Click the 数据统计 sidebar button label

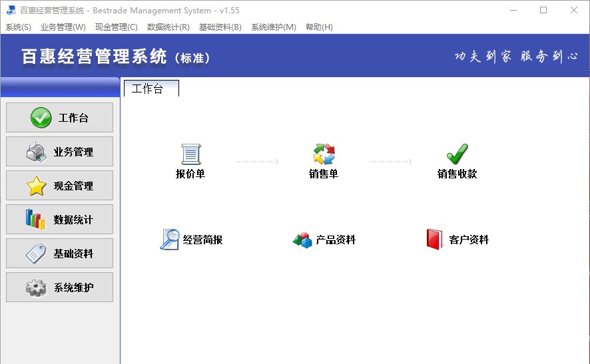pyautogui.click(x=73, y=220)
